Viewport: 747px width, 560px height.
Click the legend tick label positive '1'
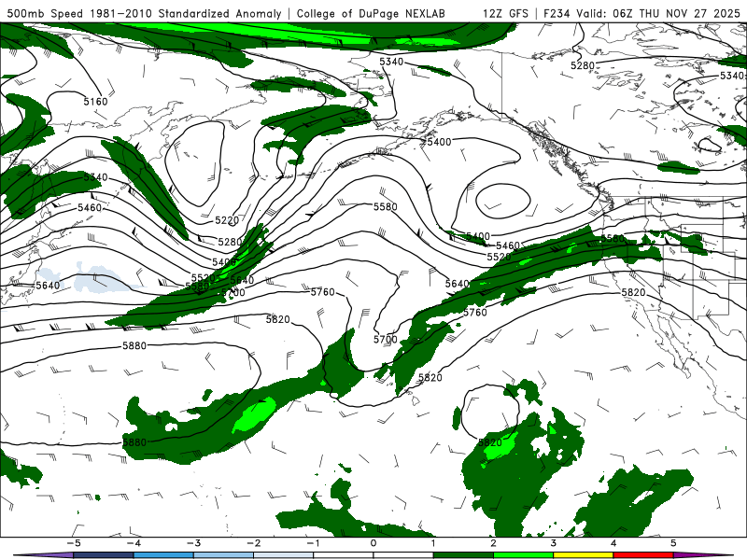433,543
